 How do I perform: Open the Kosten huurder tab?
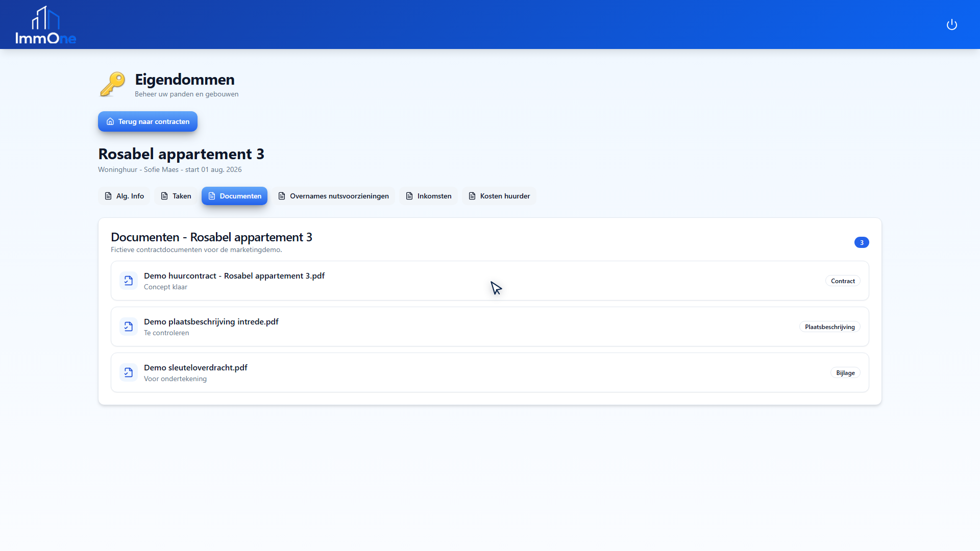(499, 196)
